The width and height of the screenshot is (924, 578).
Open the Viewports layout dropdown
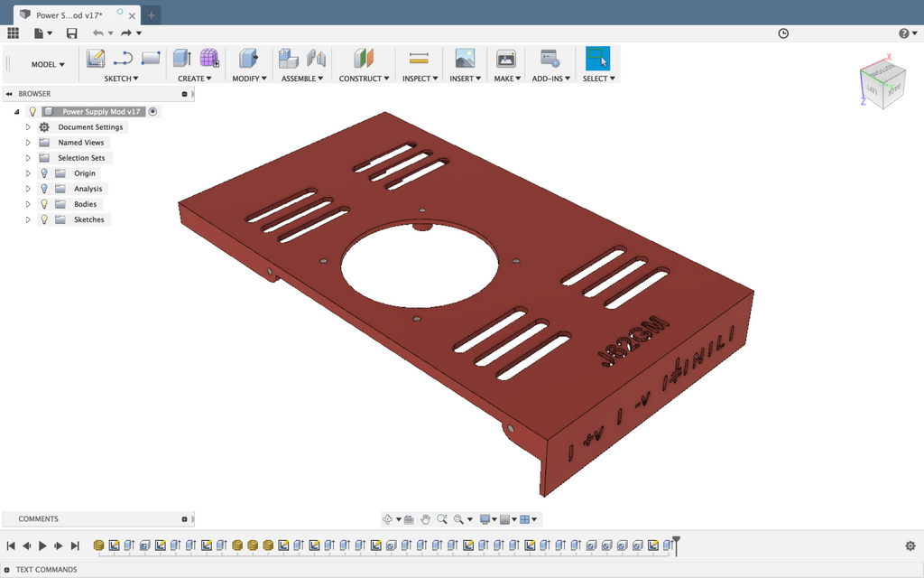[528, 519]
